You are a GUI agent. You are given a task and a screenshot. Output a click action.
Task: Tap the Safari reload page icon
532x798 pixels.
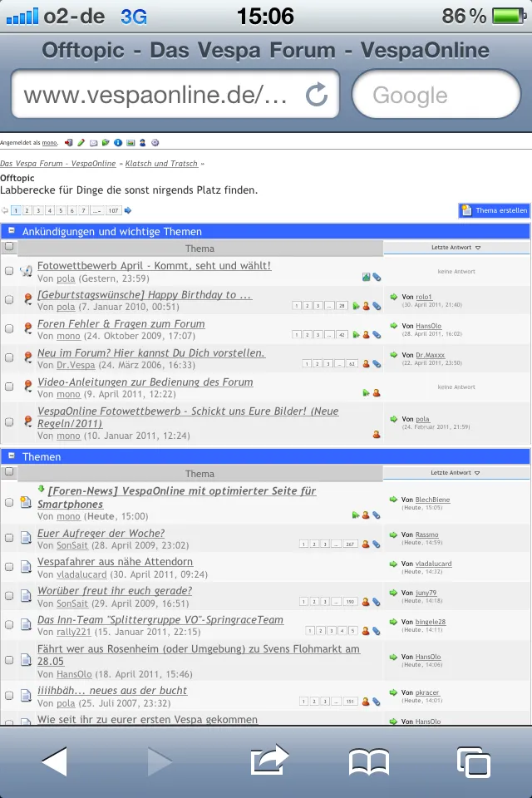tap(317, 95)
